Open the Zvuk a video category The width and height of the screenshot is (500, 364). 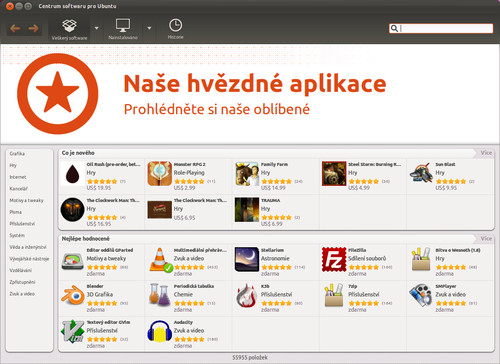click(22, 294)
